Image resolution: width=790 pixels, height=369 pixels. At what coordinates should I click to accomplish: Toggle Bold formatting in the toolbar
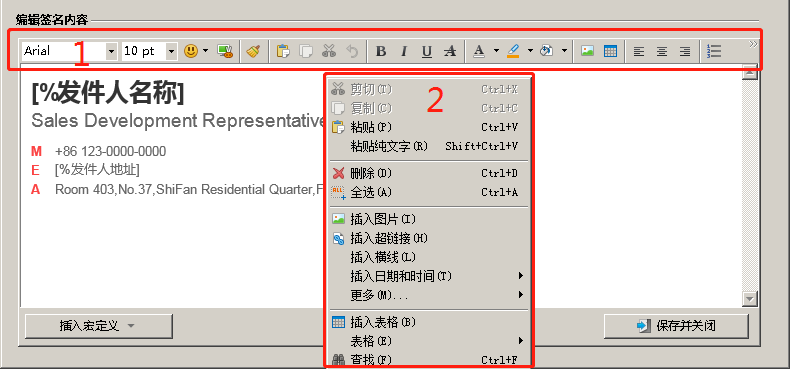click(x=381, y=51)
